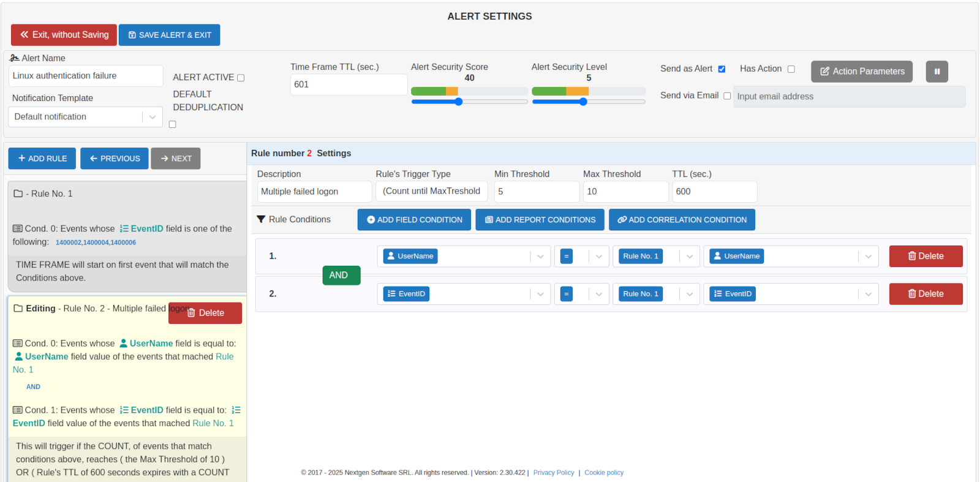Expand the first UserName field dropdown in row 1

[x=540, y=256]
